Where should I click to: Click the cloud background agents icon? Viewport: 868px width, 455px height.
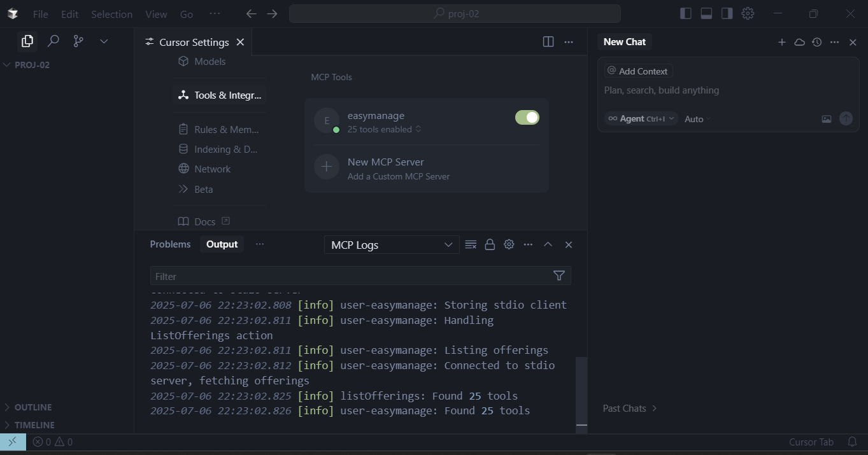click(799, 42)
